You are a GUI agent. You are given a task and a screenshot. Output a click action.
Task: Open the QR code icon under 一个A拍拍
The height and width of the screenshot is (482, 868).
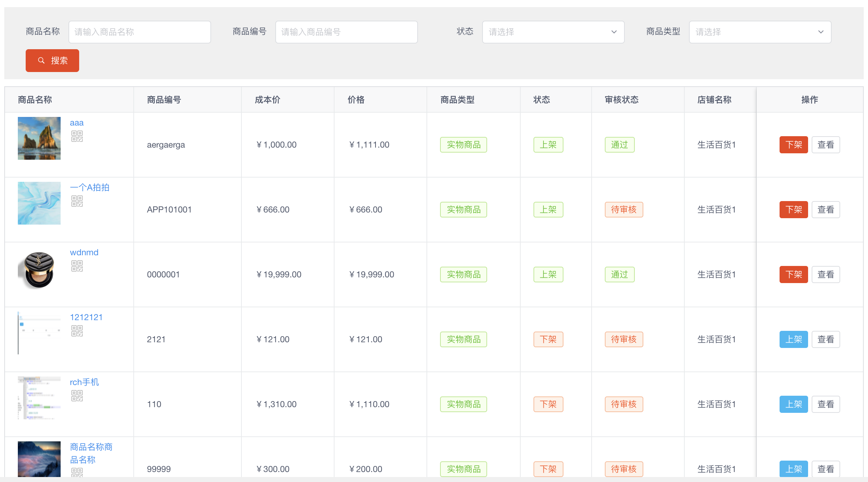coord(77,201)
